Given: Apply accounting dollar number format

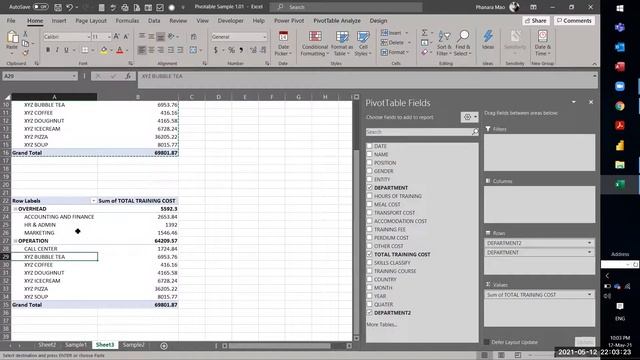Looking at the screenshot, I should click(x=216, y=50).
